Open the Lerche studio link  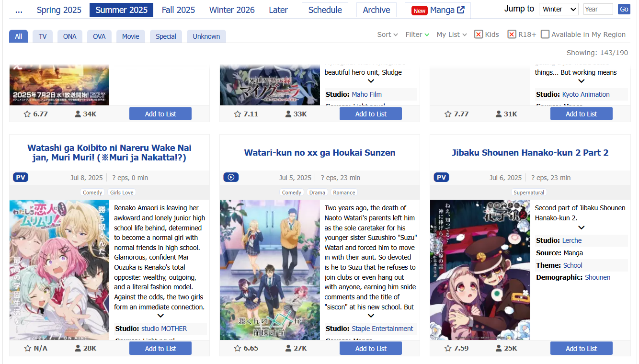572,240
